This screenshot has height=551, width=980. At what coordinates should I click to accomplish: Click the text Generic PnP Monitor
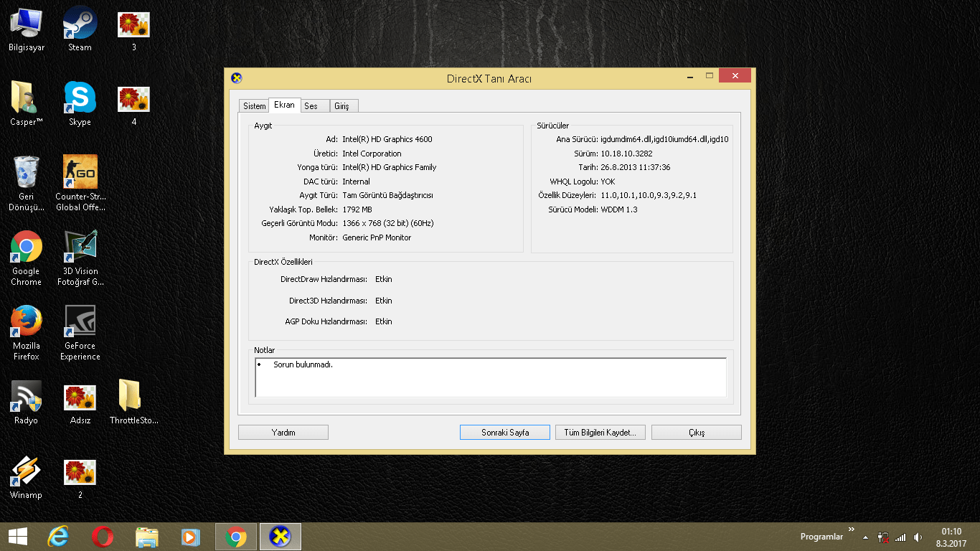coord(377,237)
